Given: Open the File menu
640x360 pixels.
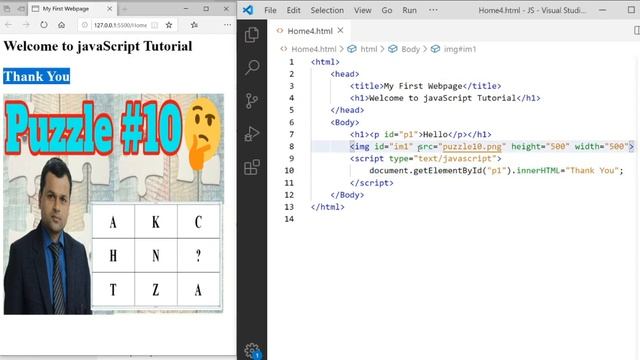Looking at the screenshot, I should point(270,10).
